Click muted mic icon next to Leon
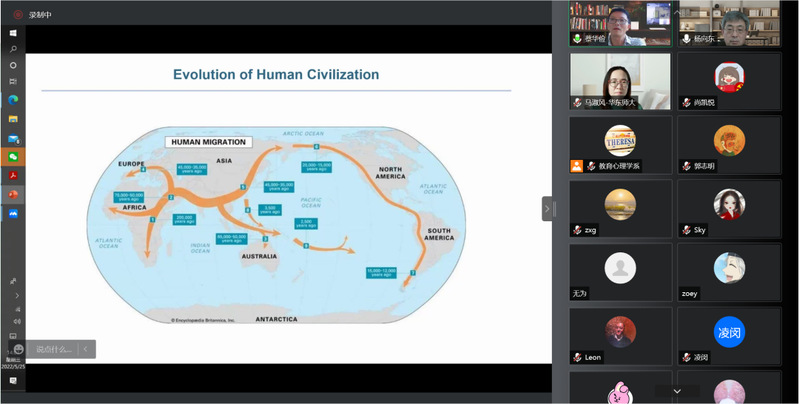The width and height of the screenshot is (799, 404). tap(577, 358)
